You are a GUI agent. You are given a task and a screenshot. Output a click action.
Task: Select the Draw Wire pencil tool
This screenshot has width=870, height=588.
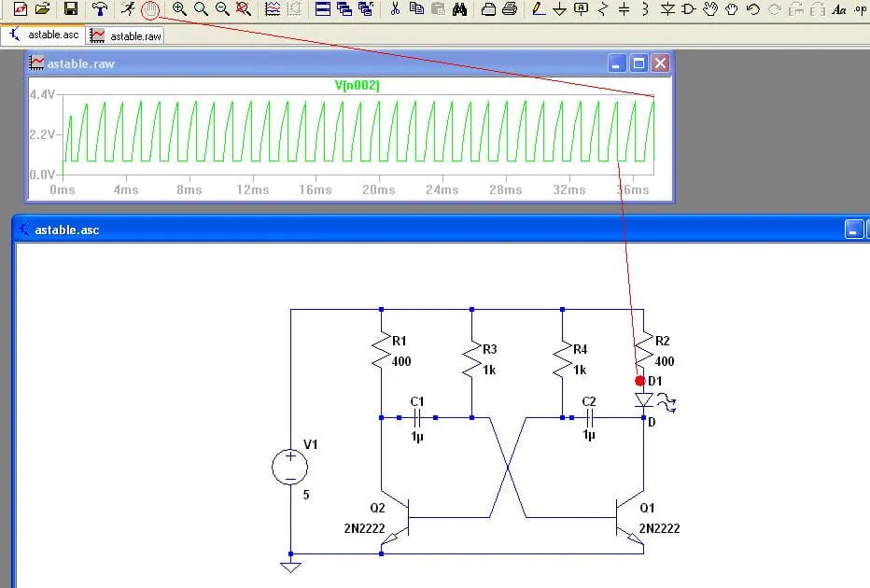click(x=537, y=9)
